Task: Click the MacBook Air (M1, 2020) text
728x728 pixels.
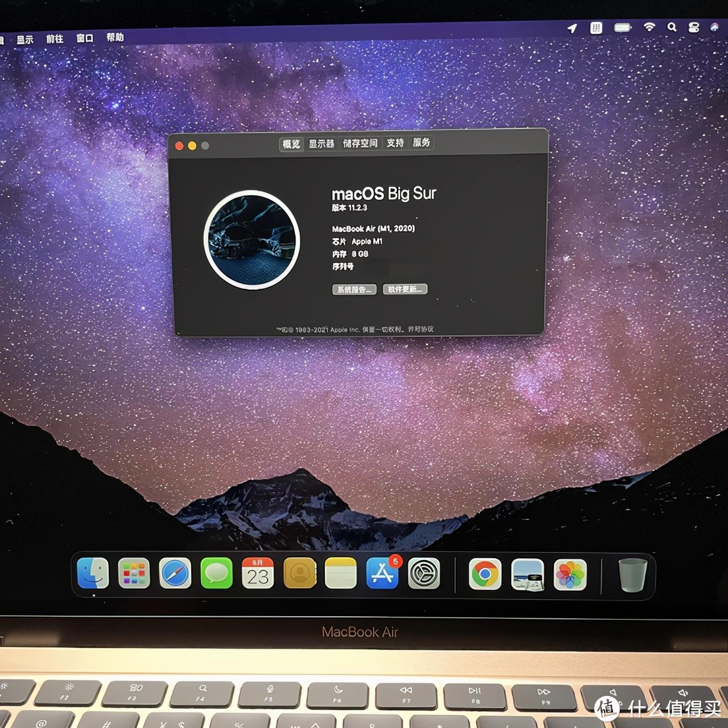Action: pos(373,229)
